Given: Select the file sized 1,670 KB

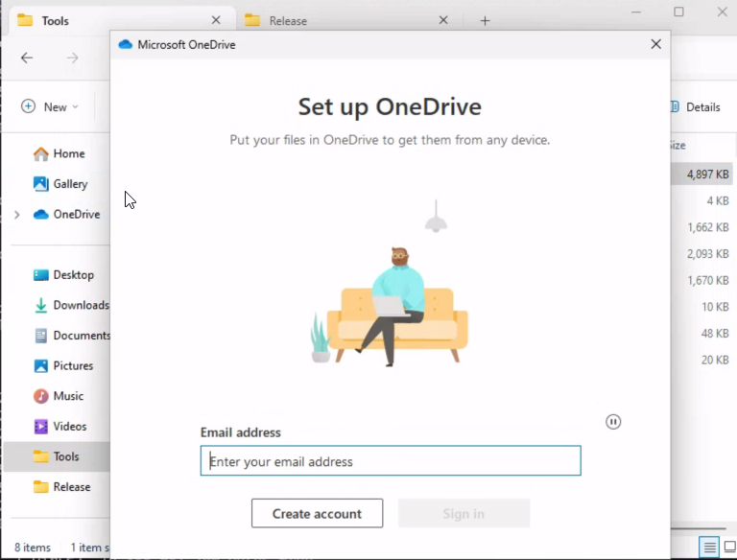Looking at the screenshot, I should 708,280.
